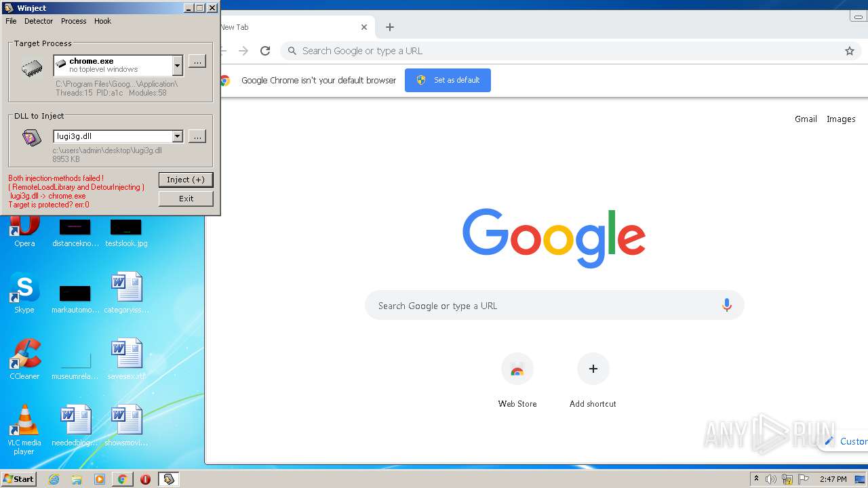
Task: Show hidden tray icons arrow
Action: [x=756, y=479]
